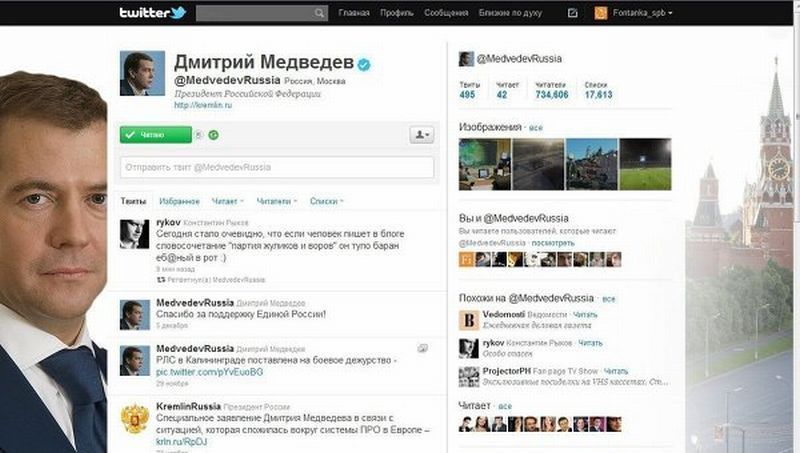The height and width of the screenshot is (453, 800).
Task: Open Близкие по духу in navigation
Action: (x=510, y=13)
